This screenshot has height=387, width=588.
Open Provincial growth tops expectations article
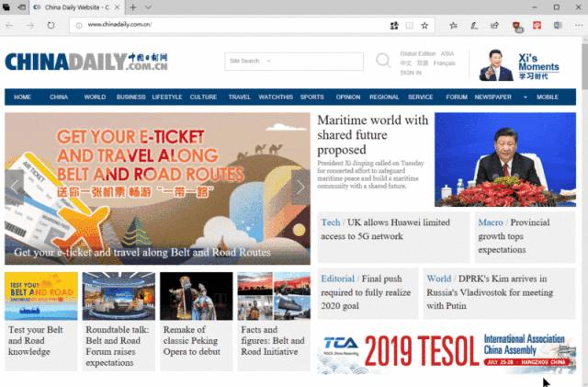pyautogui.click(x=514, y=236)
